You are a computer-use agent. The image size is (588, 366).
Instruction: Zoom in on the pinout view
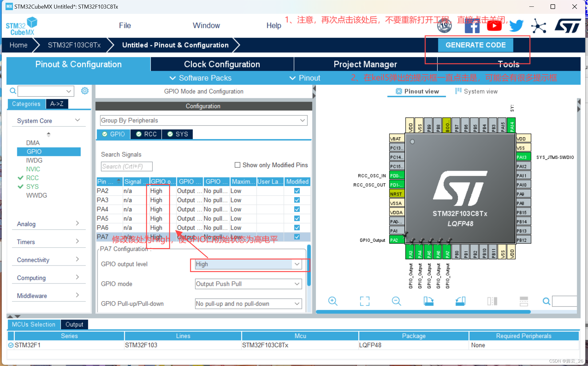(333, 301)
